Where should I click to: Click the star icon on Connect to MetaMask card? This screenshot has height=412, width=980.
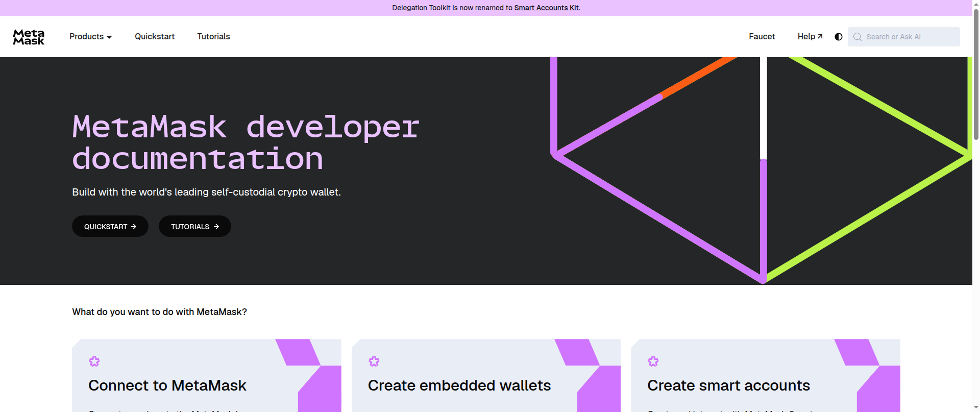click(x=94, y=361)
